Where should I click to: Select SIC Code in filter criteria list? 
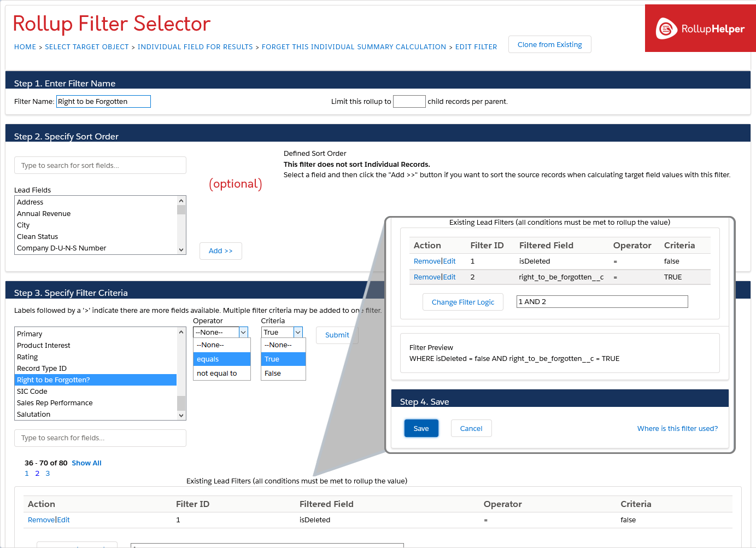pos(96,392)
